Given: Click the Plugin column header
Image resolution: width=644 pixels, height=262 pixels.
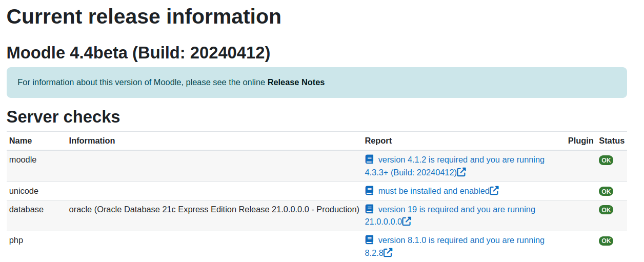Looking at the screenshot, I should [580, 140].
